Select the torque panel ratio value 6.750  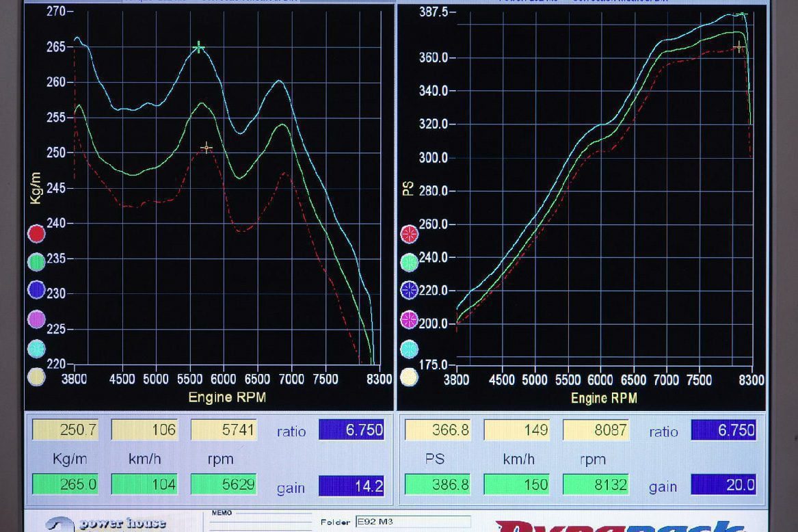(351, 430)
